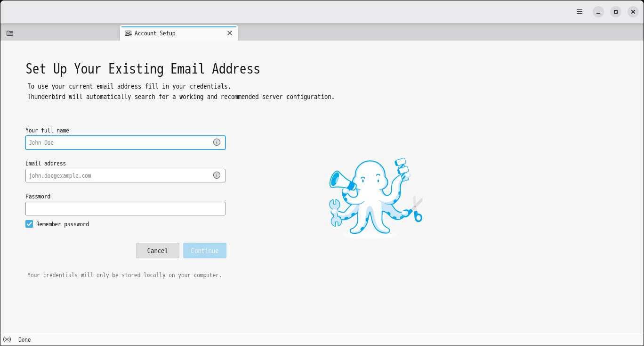Close the Account Setup tab
The width and height of the screenshot is (644, 346).
pyautogui.click(x=230, y=33)
